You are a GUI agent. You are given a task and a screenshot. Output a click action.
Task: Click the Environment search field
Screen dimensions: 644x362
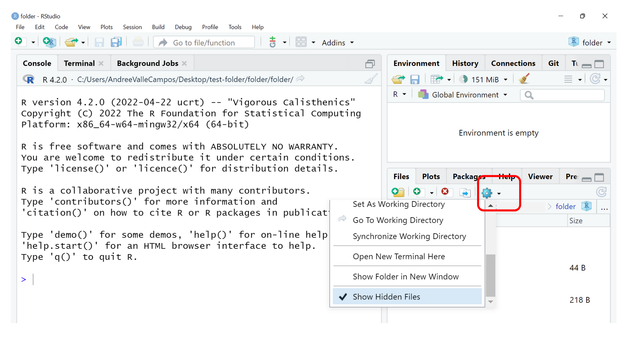tap(562, 95)
